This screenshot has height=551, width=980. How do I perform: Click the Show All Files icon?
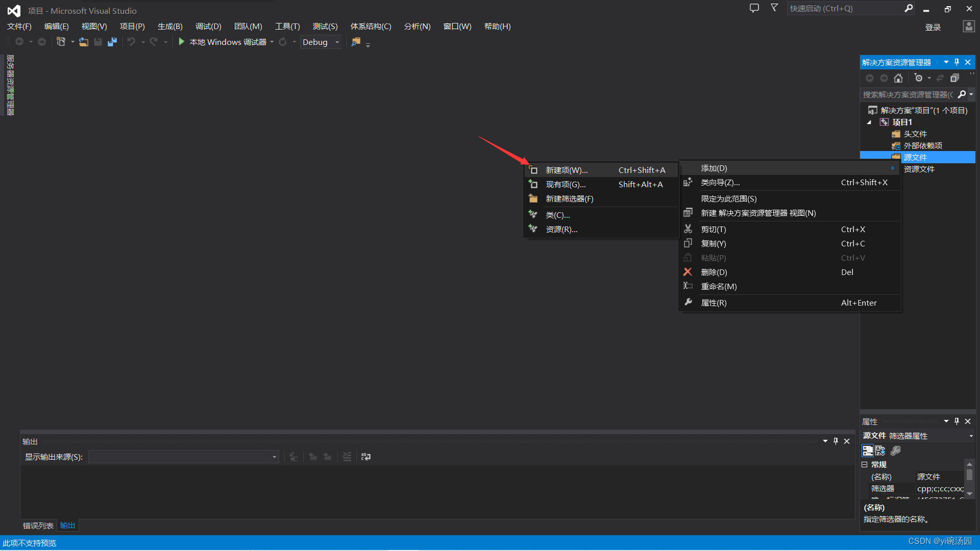click(956, 78)
